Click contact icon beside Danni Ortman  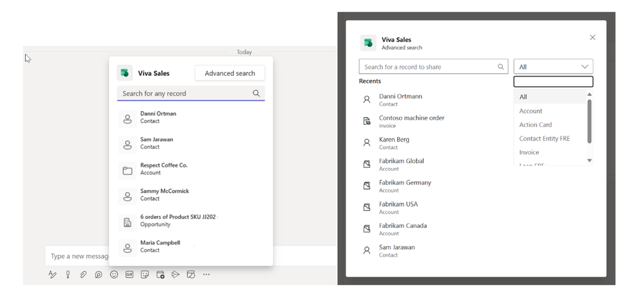(128, 119)
